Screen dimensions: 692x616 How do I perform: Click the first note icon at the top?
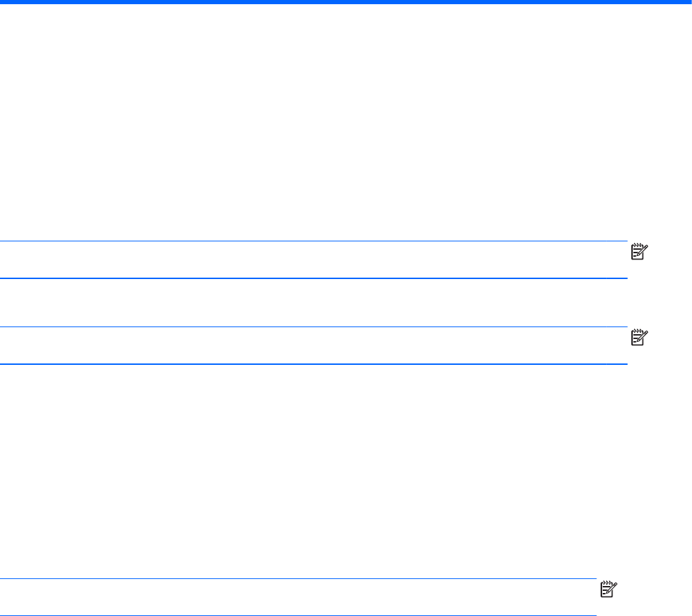click(x=638, y=253)
